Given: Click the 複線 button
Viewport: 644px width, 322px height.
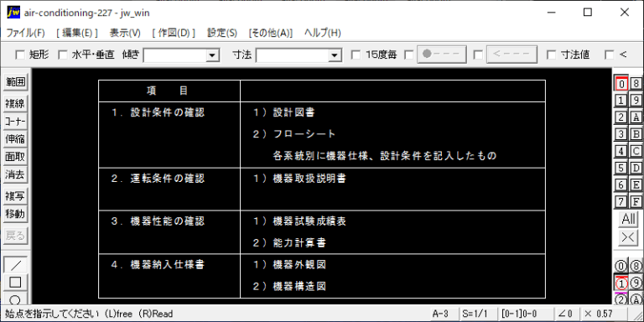Looking at the screenshot, I should [x=15, y=104].
